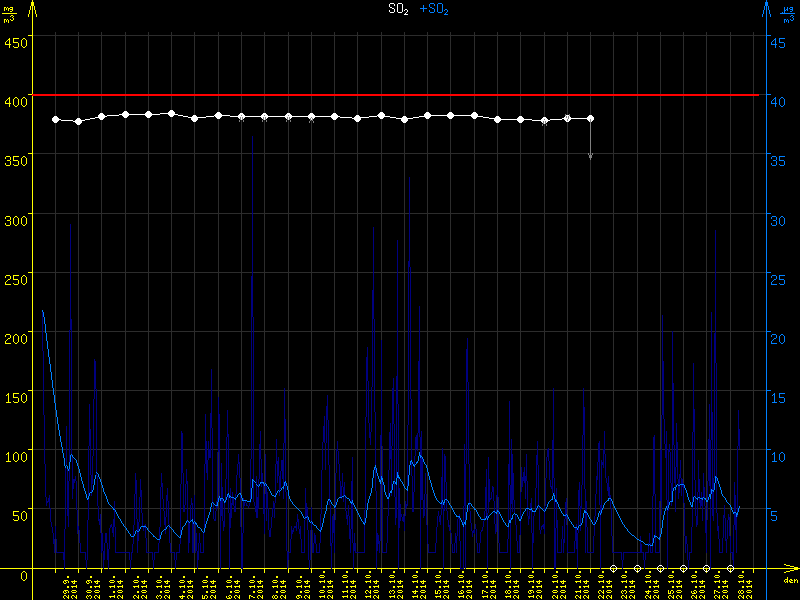Click the last yellow circle on the x-axis
800x600 pixels.
731,569
